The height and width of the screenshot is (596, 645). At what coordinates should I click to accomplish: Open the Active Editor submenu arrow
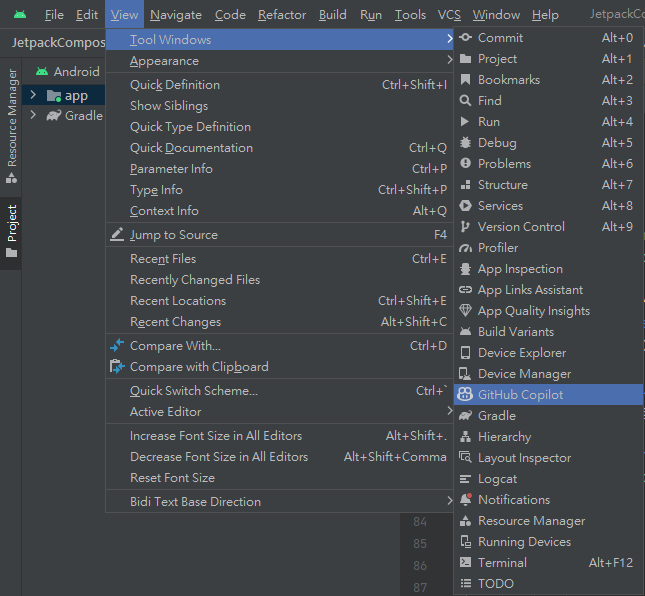point(449,411)
